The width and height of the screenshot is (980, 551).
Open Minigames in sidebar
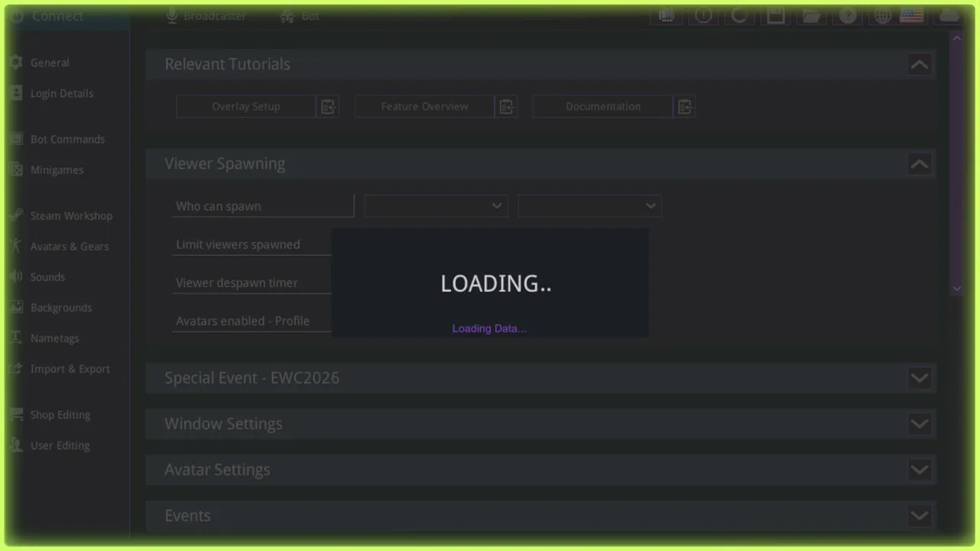(x=57, y=170)
